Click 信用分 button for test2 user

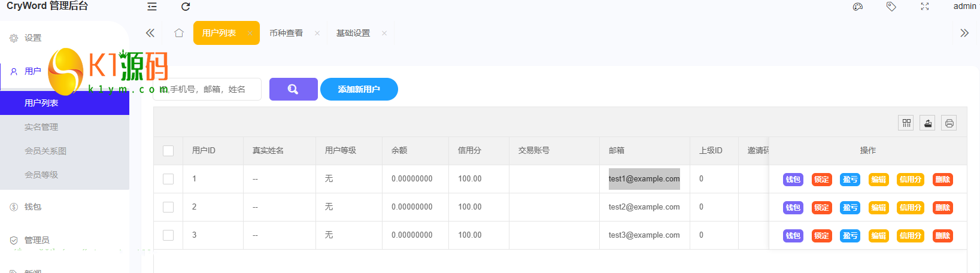[x=911, y=208]
